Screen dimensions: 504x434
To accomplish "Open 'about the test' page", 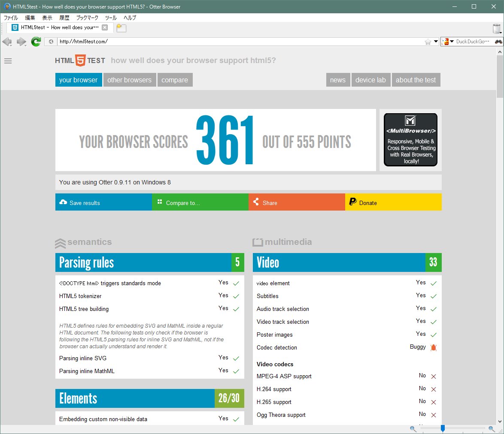I will click(x=416, y=80).
